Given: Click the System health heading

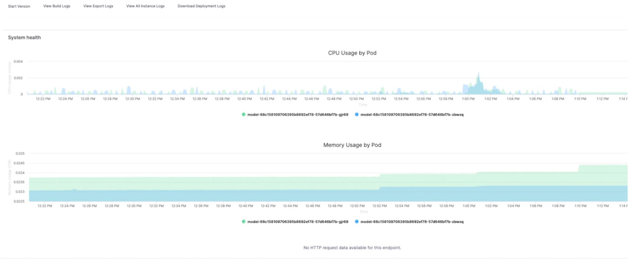Looking at the screenshot, I should [x=24, y=38].
